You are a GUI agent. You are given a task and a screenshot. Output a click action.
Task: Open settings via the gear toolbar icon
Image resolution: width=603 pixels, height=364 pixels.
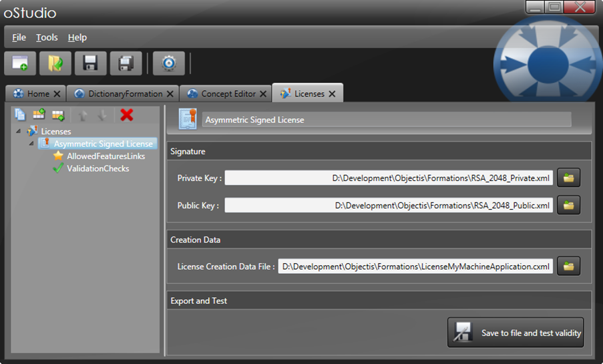[169, 63]
